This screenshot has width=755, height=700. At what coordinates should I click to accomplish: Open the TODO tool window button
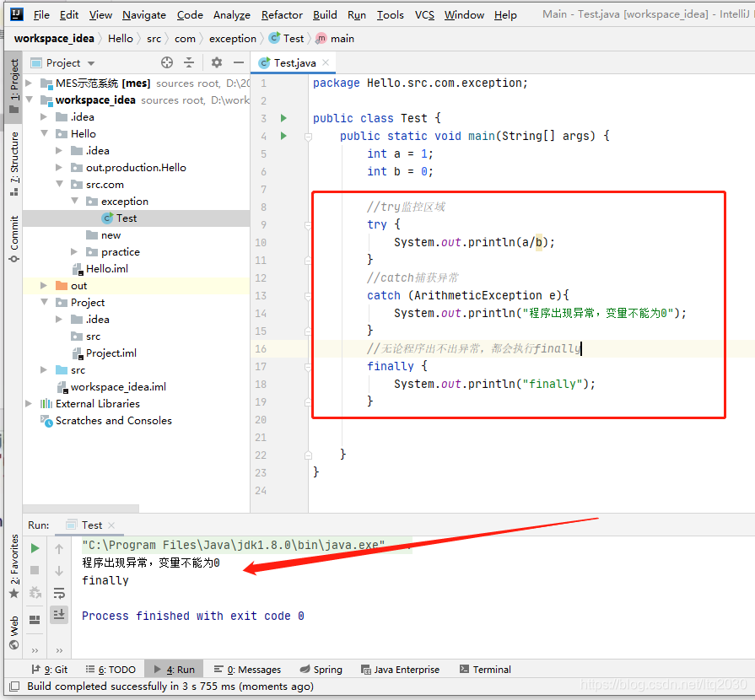click(x=111, y=669)
